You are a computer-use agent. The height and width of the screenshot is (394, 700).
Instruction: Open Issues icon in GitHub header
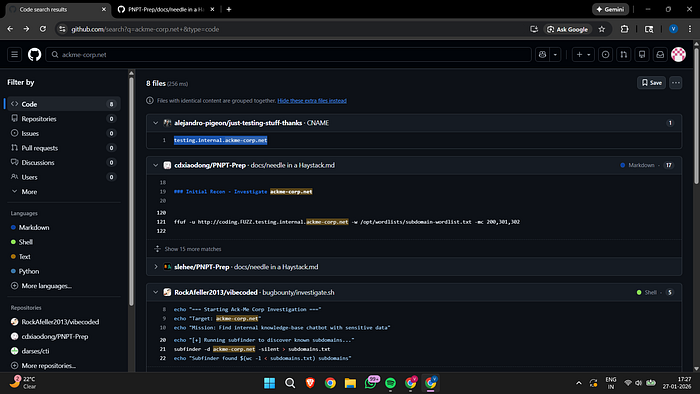tap(605, 54)
